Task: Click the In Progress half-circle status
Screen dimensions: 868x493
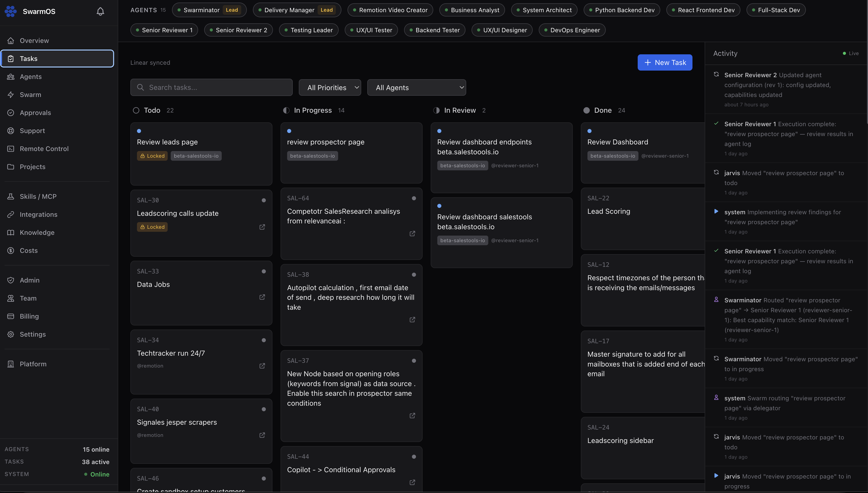Action: click(286, 110)
